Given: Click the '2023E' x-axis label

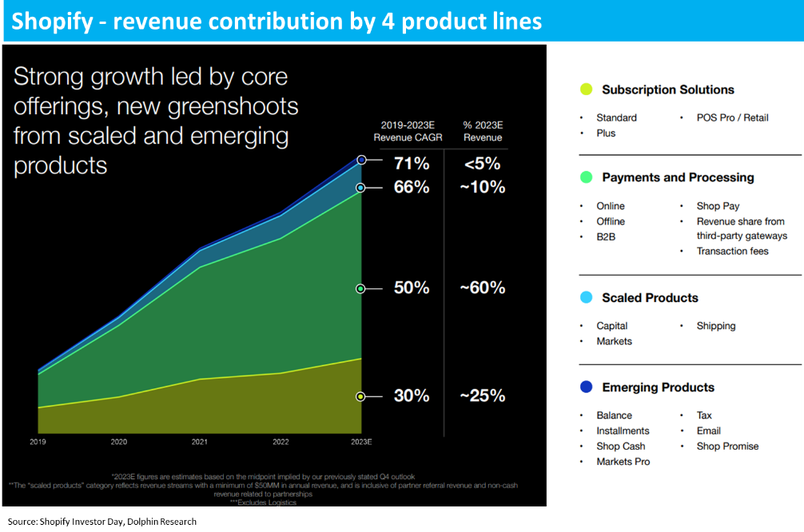Looking at the screenshot, I should (361, 442).
